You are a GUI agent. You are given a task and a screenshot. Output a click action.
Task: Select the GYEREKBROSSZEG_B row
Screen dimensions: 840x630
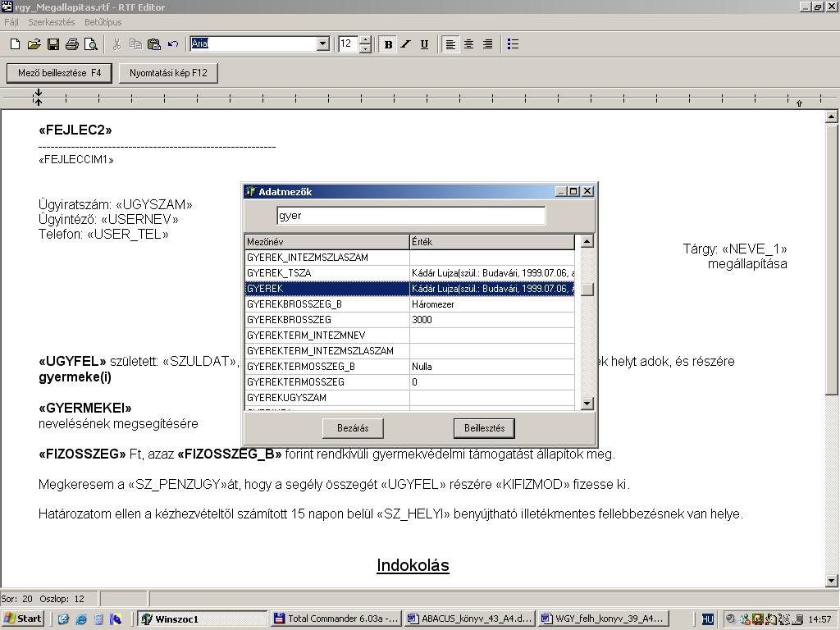click(410, 304)
